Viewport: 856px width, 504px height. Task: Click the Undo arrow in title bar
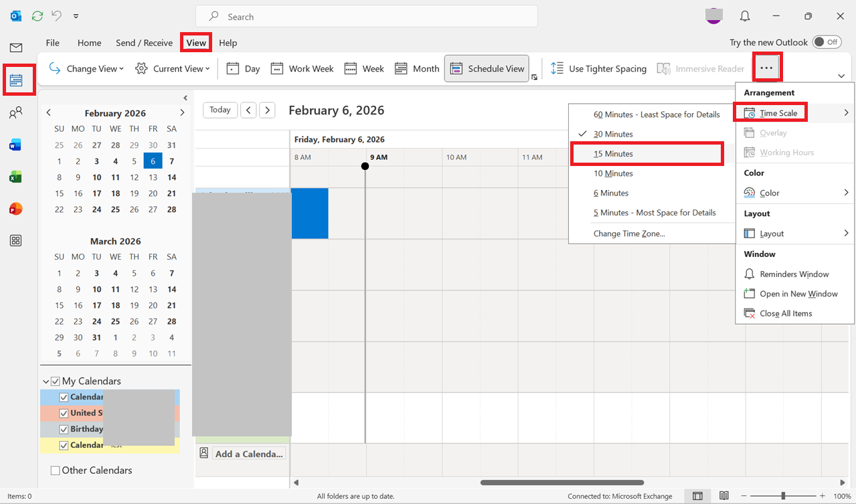pos(57,16)
